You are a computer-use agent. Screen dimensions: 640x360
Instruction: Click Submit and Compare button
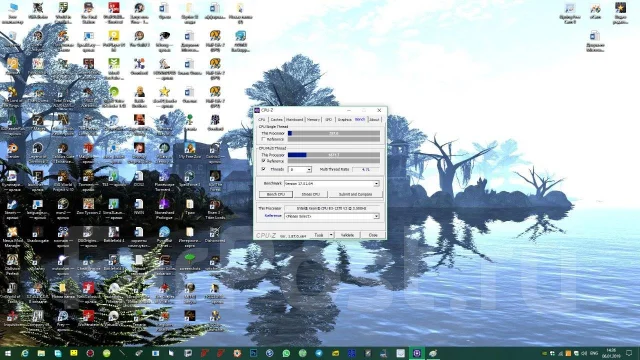tap(356, 194)
